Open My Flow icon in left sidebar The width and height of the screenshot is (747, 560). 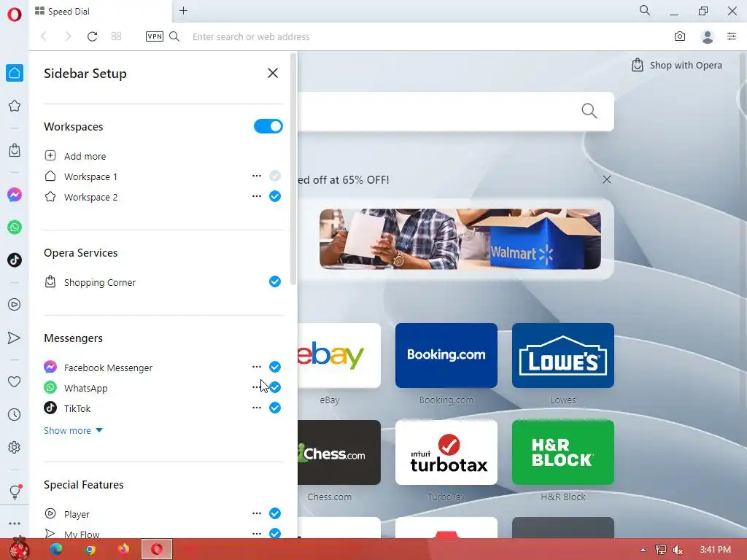[15, 338]
